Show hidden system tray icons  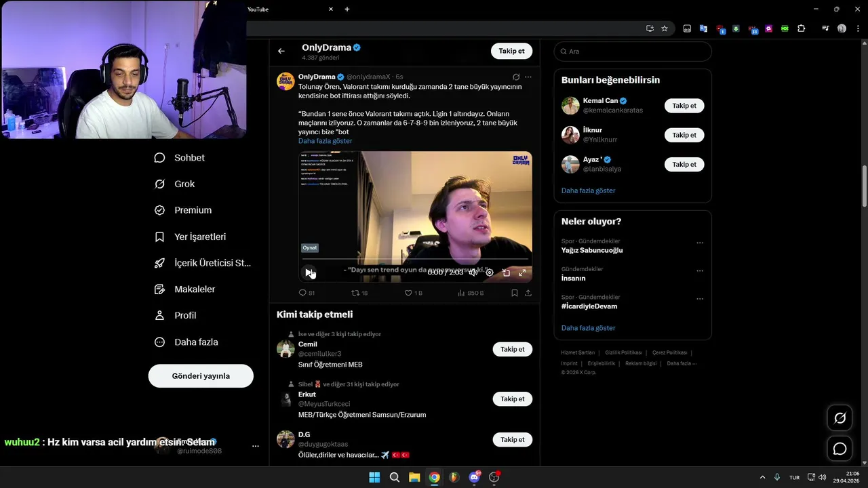click(762, 477)
